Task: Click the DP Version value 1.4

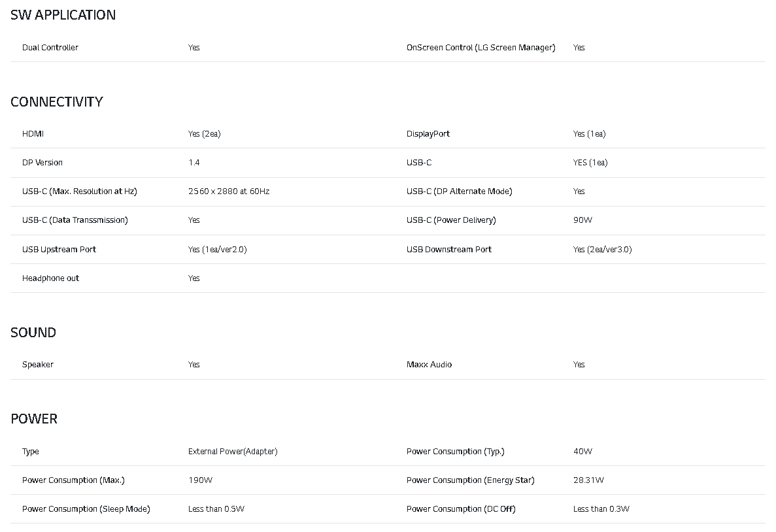Action: point(194,163)
